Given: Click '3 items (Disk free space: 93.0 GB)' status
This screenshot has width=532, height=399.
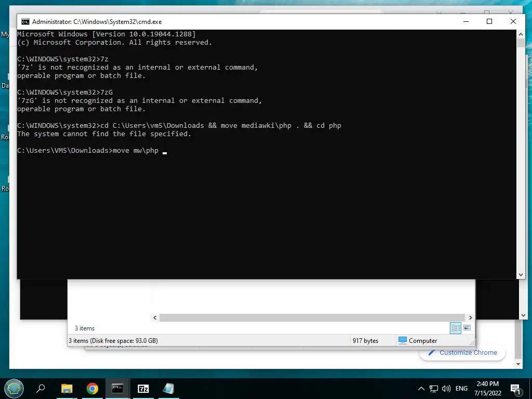Looking at the screenshot, I should click(x=113, y=341).
